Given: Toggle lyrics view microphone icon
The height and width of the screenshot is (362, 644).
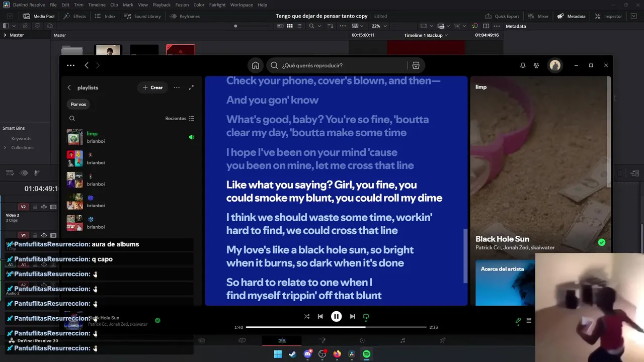Looking at the screenshot, I should (x=518, y=320).
